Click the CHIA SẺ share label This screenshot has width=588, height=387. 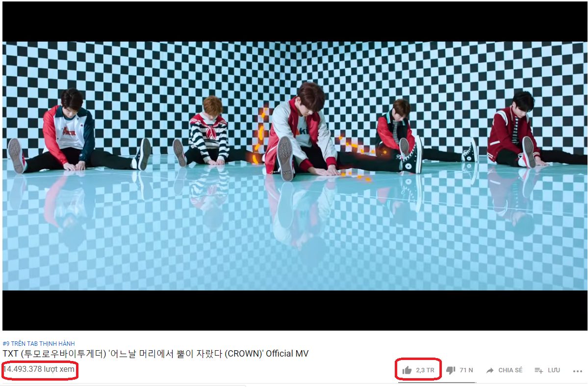pyautogui.click(x=510, y=370)
